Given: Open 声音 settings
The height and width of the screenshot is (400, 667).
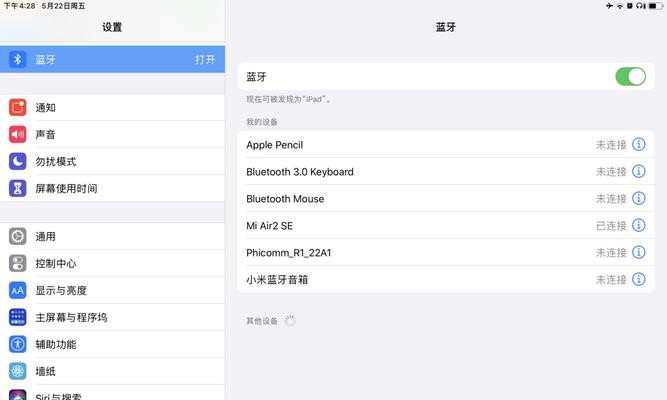Looking at the screenshot, I should point(112,134).
